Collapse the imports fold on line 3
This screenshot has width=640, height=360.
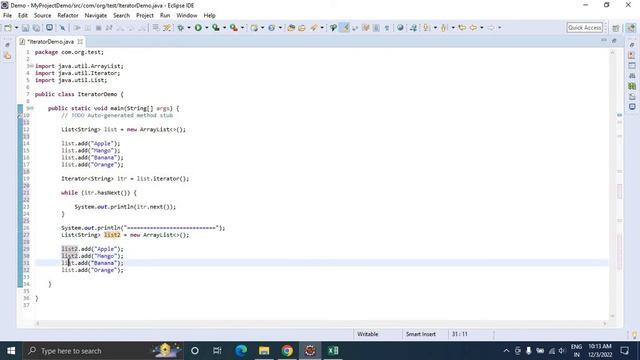click(x=31, y=66)
